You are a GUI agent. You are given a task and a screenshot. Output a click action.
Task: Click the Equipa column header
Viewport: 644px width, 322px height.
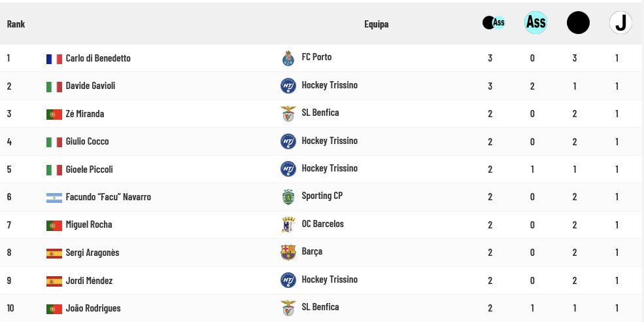tap(376, 24)
